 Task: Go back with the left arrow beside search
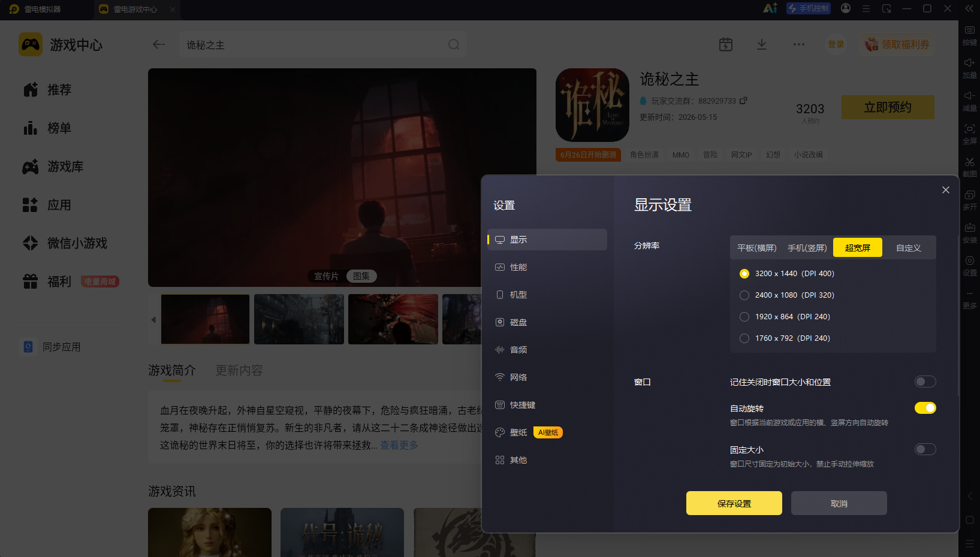[x=159, y=44]
